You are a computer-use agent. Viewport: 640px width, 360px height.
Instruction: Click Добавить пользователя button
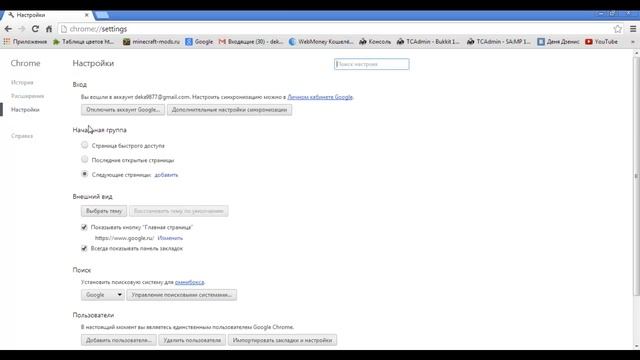(x=119, y=340)
